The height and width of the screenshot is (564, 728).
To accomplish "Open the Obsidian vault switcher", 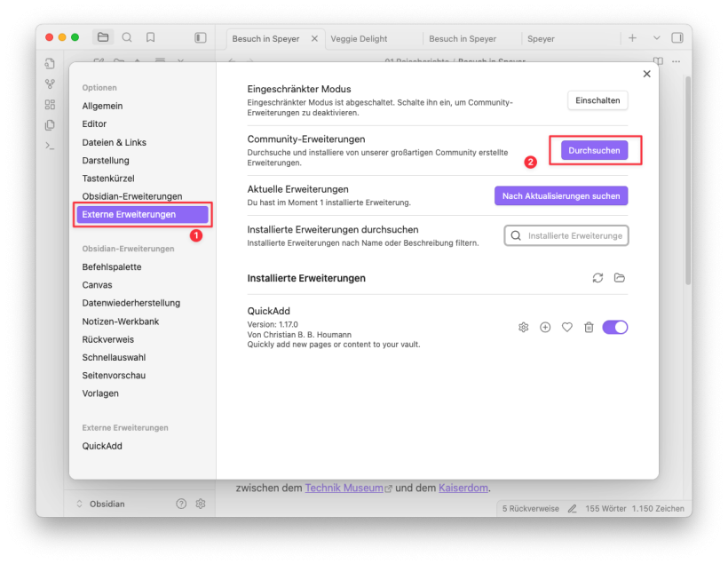I will click(107, 504).
